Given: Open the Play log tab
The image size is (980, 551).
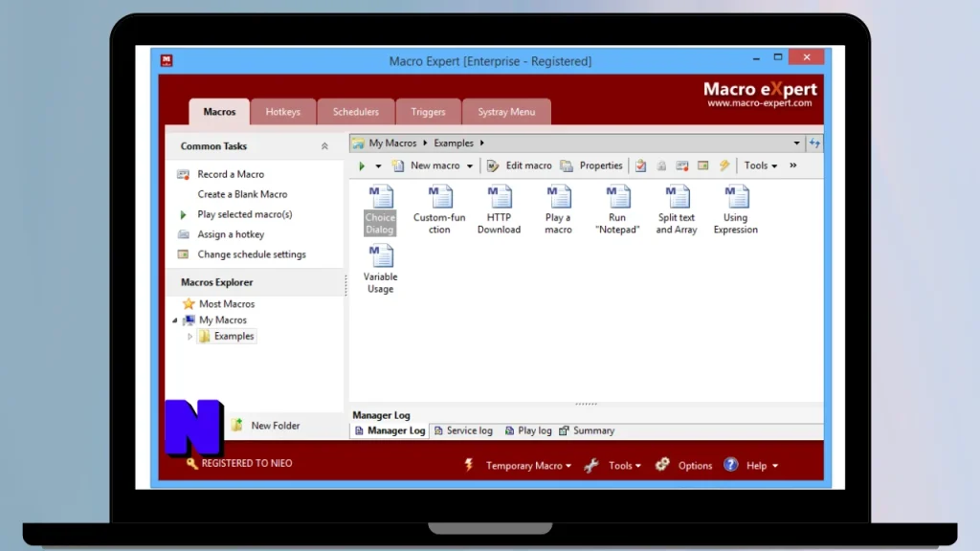Looking at the screenshot, I should click(528, 431).
